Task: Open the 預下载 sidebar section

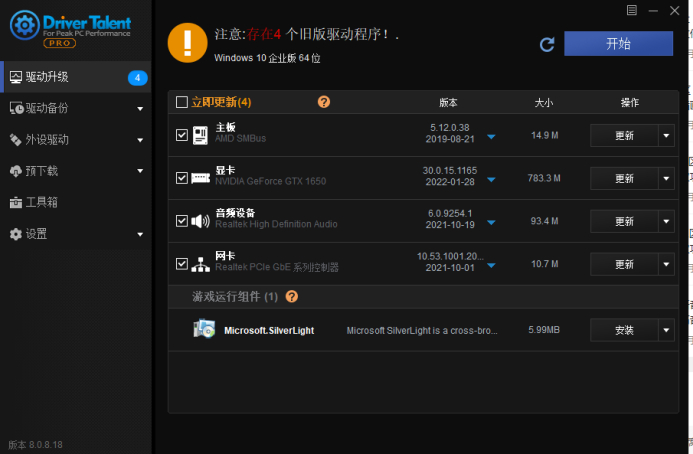Action: (x=76, y=171)
